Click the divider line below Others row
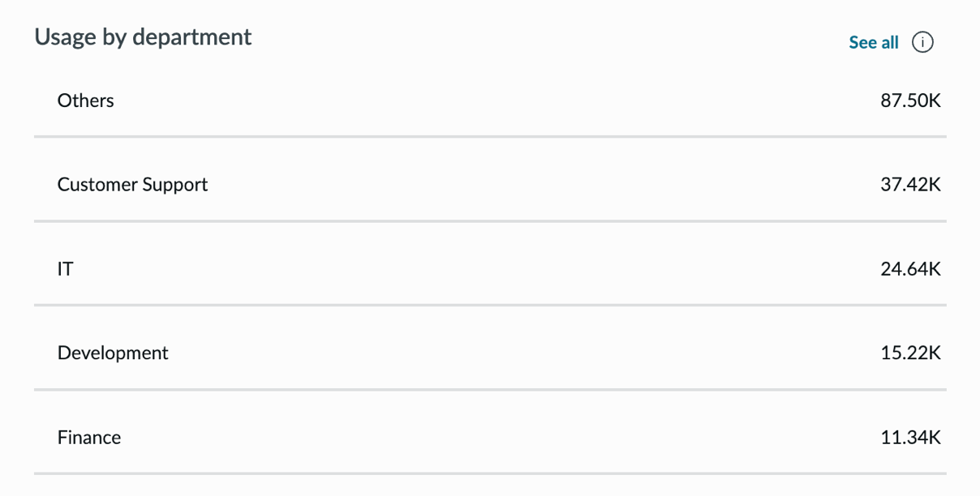 click(x=490, y=136)
